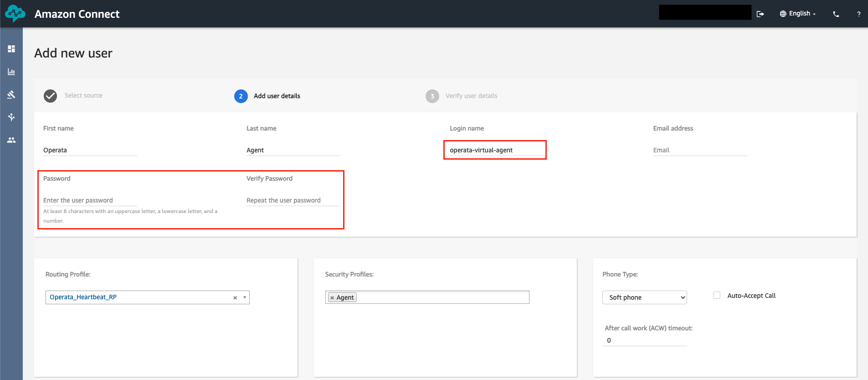Open the channels sidebar icon
Image resolution: width=868 pixels, height=380 pixels.
click(x=11, y=117)
